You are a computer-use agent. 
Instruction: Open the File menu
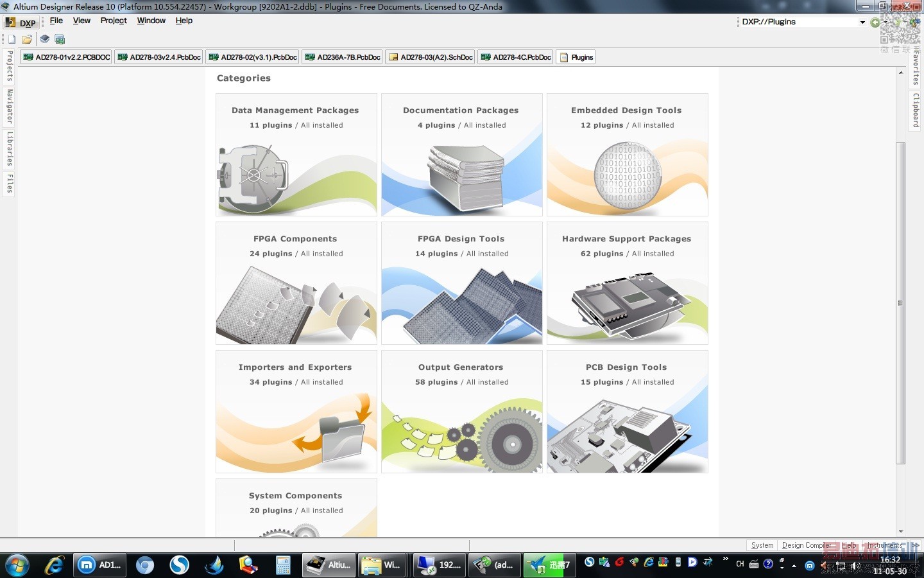(x=56, y=21)
